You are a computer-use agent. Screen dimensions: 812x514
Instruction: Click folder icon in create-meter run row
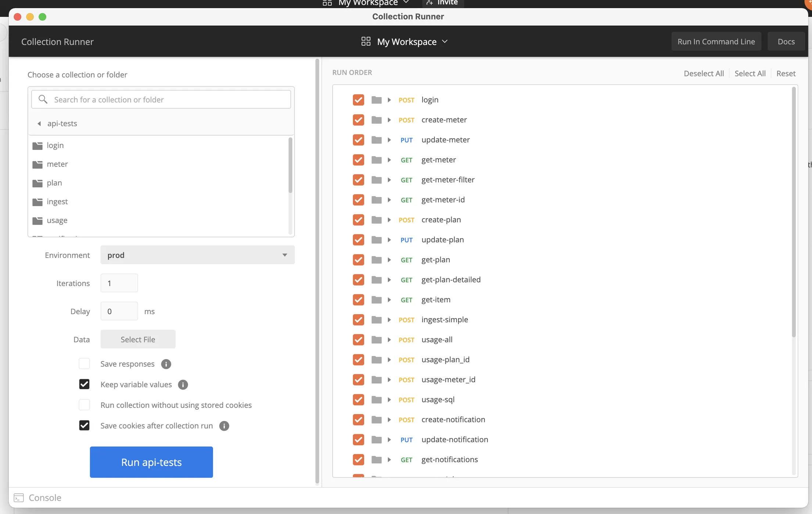[x=376, y=120]
